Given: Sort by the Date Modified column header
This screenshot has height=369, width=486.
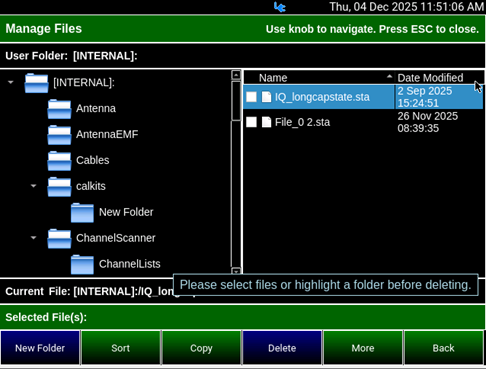Looking at the screenshot, I should click(439, 78).
